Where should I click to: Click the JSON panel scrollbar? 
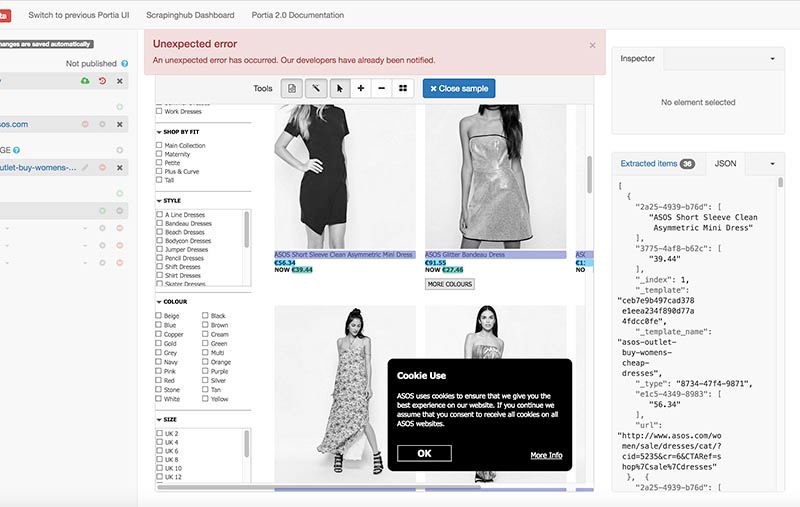(x=780, y=183)
